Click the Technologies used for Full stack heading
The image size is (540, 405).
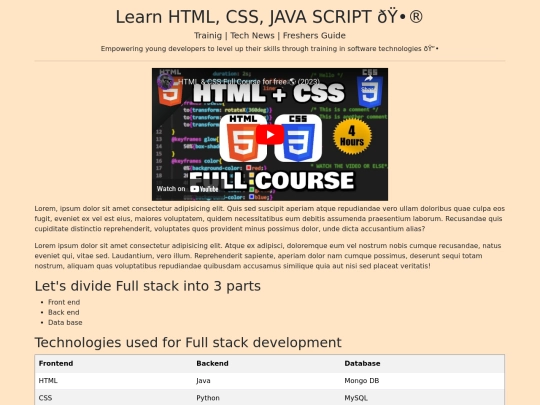[188, 343]
